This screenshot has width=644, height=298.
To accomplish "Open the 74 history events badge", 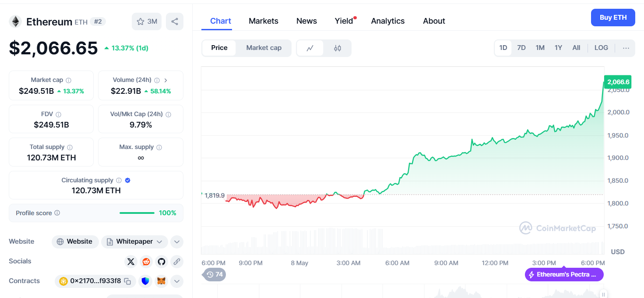I will click(214, 275).
